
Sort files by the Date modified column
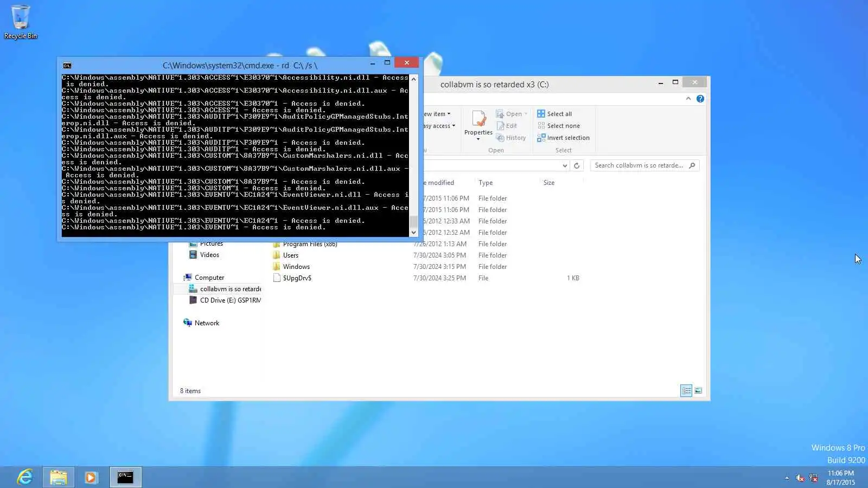pyautogui.click(x=439, y=183)
